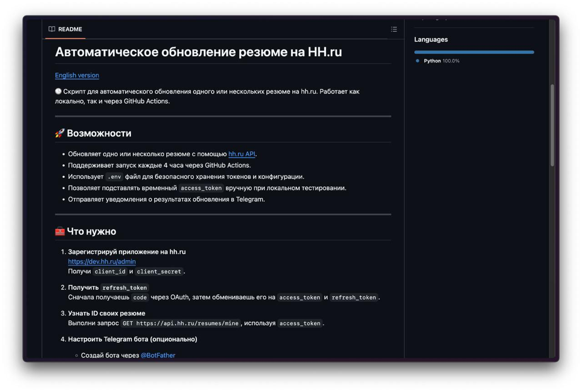This screenshot has height=392, width=582.
Task: Click the heading 'Автоматическое обновление резюме на HH.ru'
Action: 198,52
